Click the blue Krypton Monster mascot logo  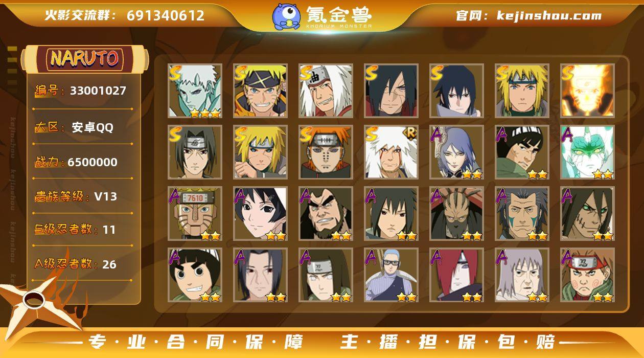coord(286,16)
